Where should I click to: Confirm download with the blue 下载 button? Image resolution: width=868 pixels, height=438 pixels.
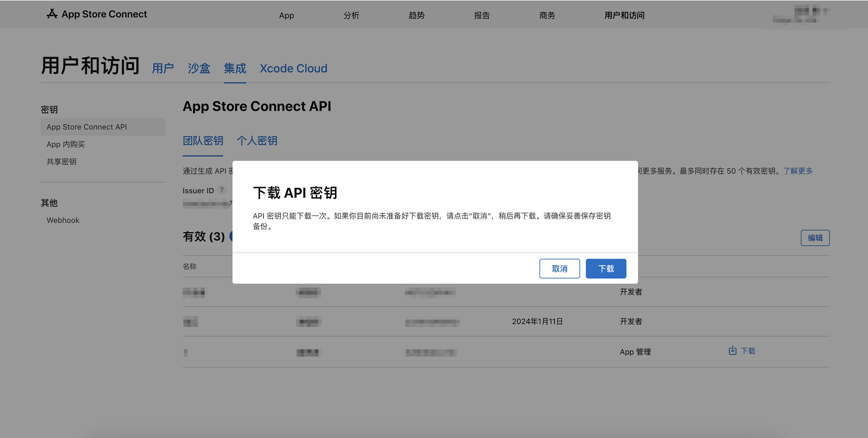(x=606, y=268)
